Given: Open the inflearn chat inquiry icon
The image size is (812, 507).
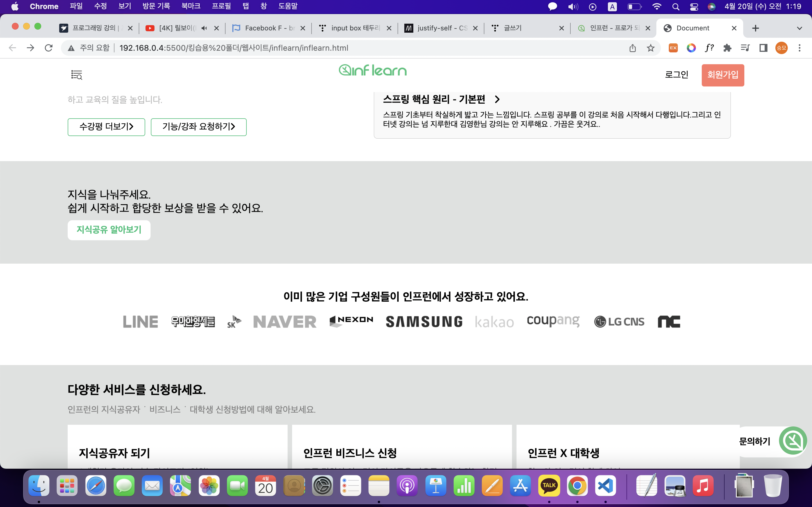Looking at the screenshot, I should 793,441.
